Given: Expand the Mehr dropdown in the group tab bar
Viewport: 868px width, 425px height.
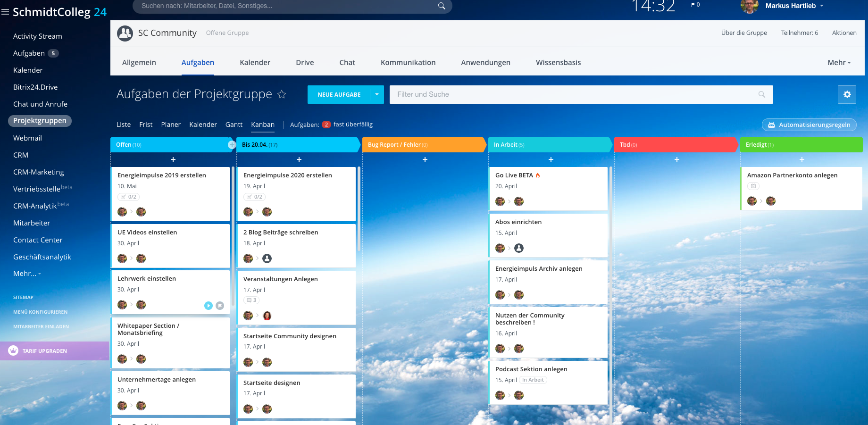Looking at the screenshot, I should pos(838,63).
